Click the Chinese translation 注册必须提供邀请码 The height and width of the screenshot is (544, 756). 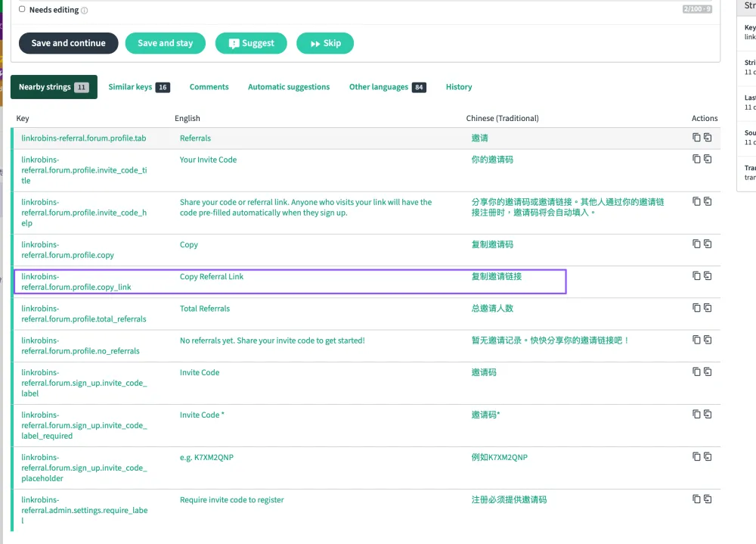click(509, 499)
